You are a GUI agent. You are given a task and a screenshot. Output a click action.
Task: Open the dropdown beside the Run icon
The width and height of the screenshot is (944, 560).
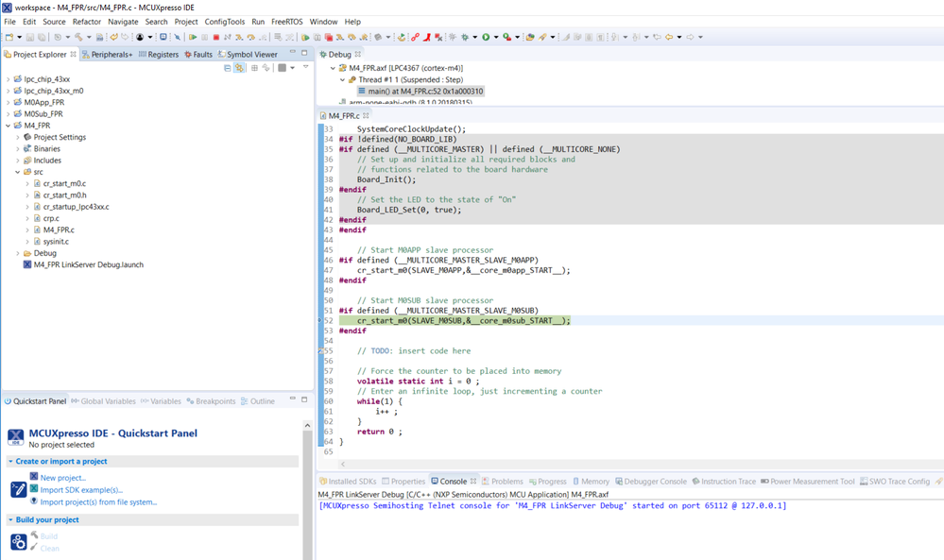496,37
